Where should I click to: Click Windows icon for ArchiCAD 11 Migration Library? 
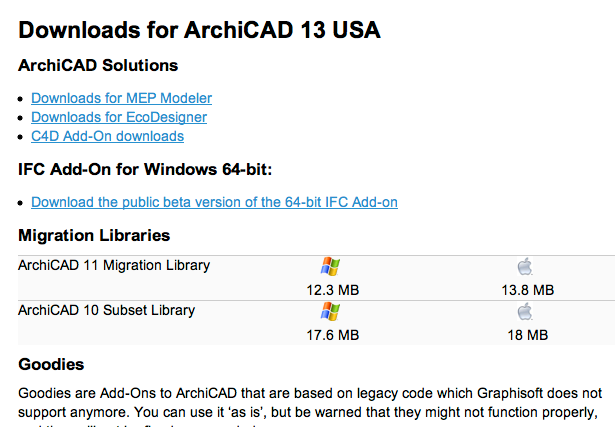point(331,267)
